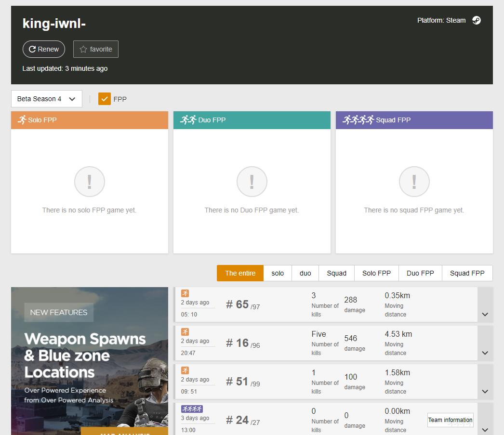Open the Weapon Spawns & Blue zone banner
The height and width of the screenshot is (435, 504).
point(90,361)
